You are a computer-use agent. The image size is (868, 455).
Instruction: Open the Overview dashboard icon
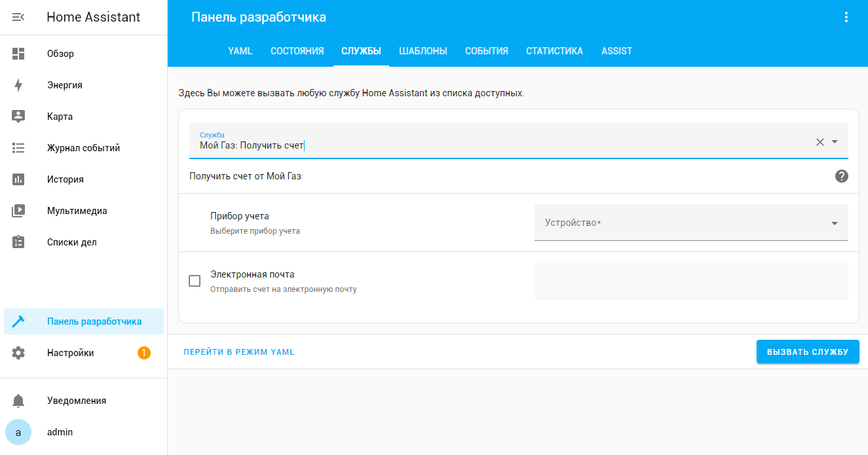click(x=18, y=54)
